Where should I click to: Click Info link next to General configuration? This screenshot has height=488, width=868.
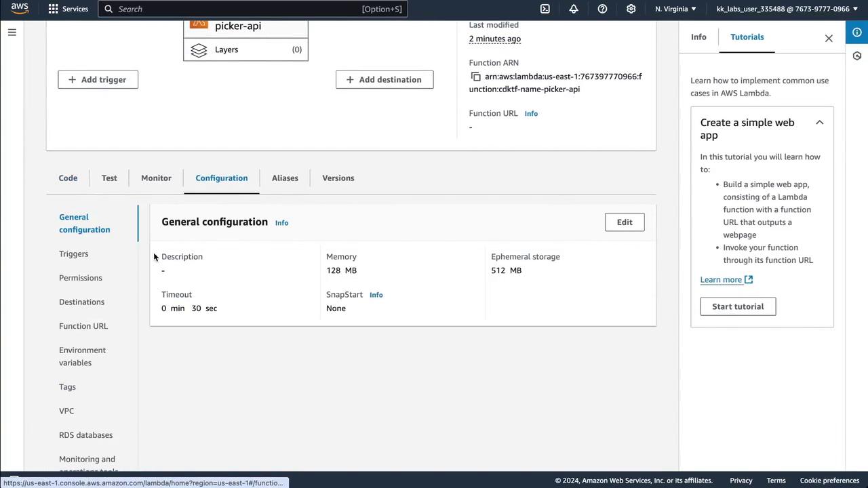(281, 223)
